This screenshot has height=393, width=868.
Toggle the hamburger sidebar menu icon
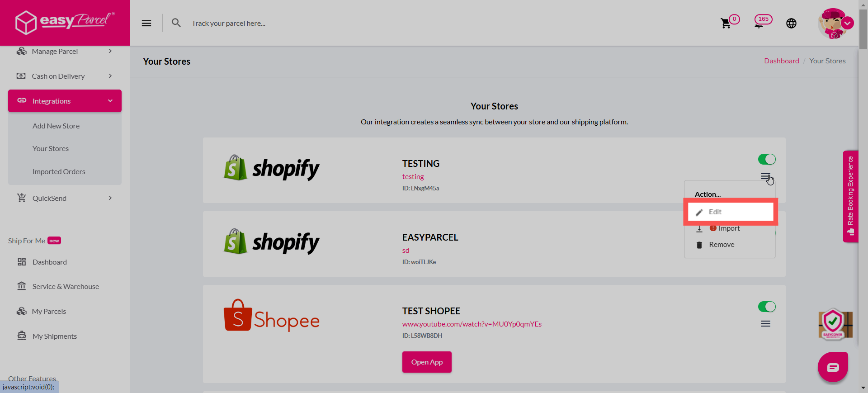(146, 23)
